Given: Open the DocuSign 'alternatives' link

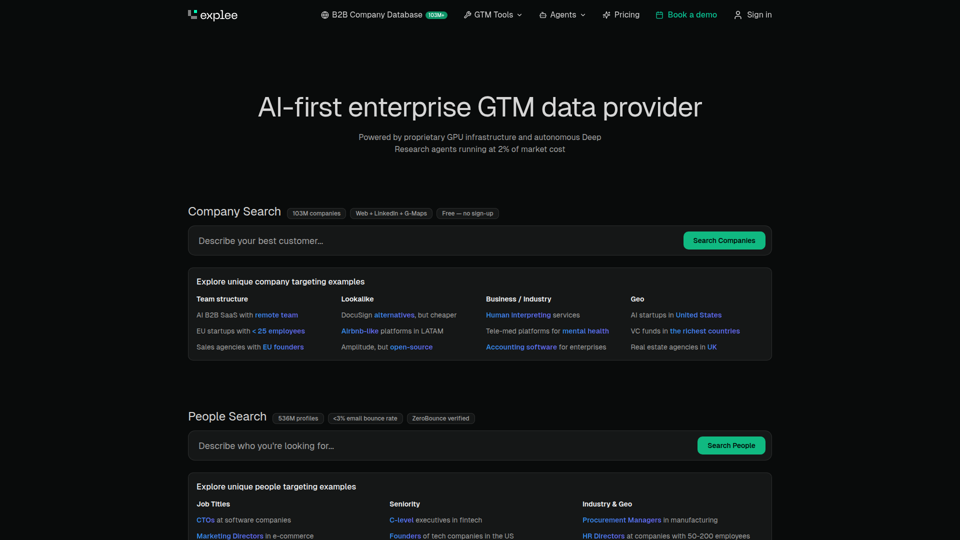Looking at the screenshot, I should click(x=394, y=315).
